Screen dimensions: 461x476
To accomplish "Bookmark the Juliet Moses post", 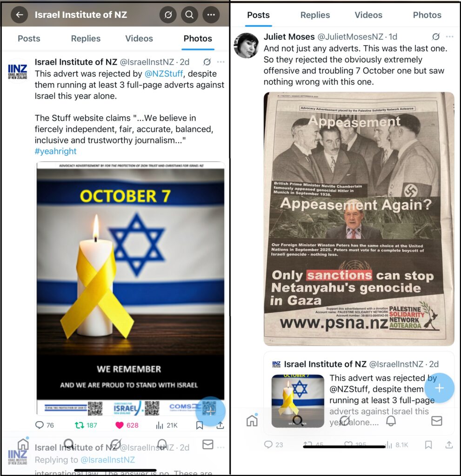I will 428,445.
